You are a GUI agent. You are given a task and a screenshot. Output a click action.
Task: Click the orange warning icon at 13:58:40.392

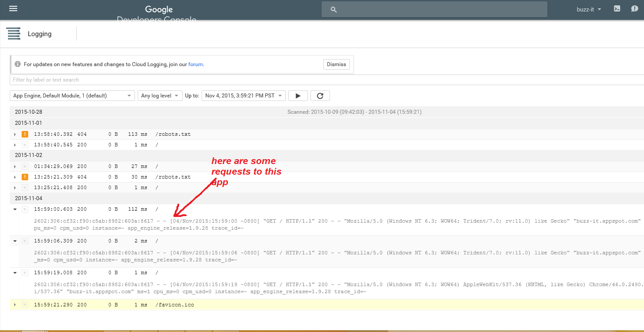[x=25, y=134]
